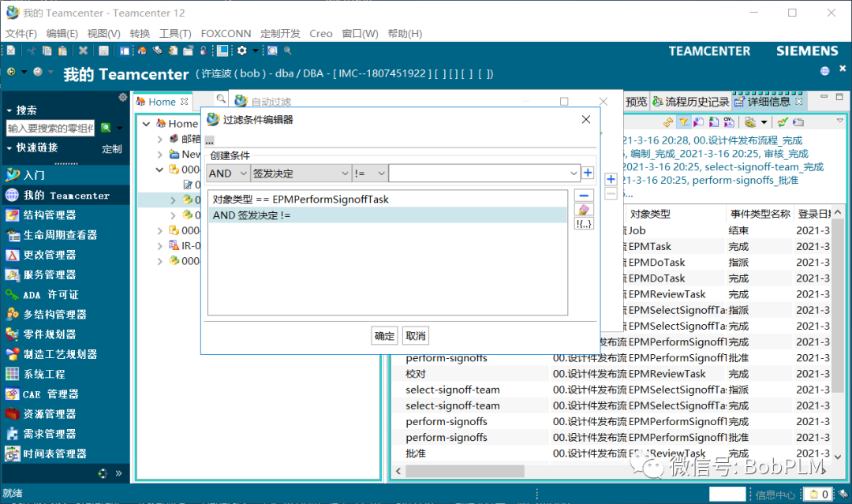
Task: Click the Home house icon in toolbar
Action: pos(142,50)
